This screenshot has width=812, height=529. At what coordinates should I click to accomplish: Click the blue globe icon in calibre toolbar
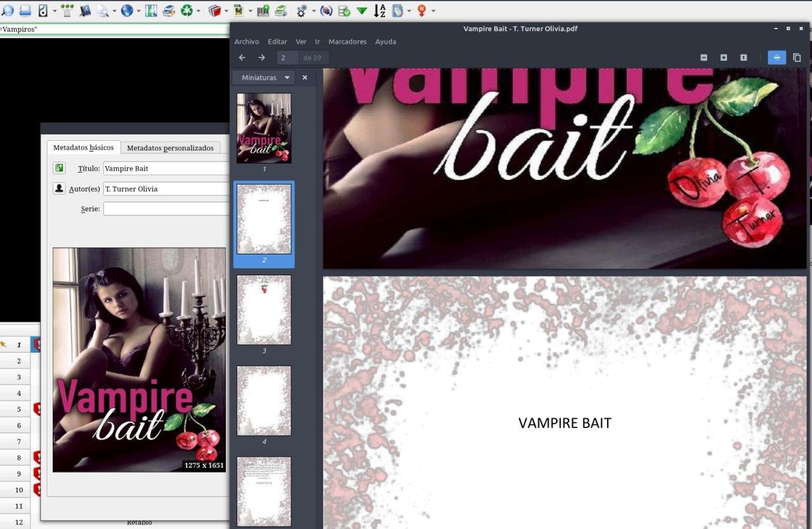(x=127, y=10)
